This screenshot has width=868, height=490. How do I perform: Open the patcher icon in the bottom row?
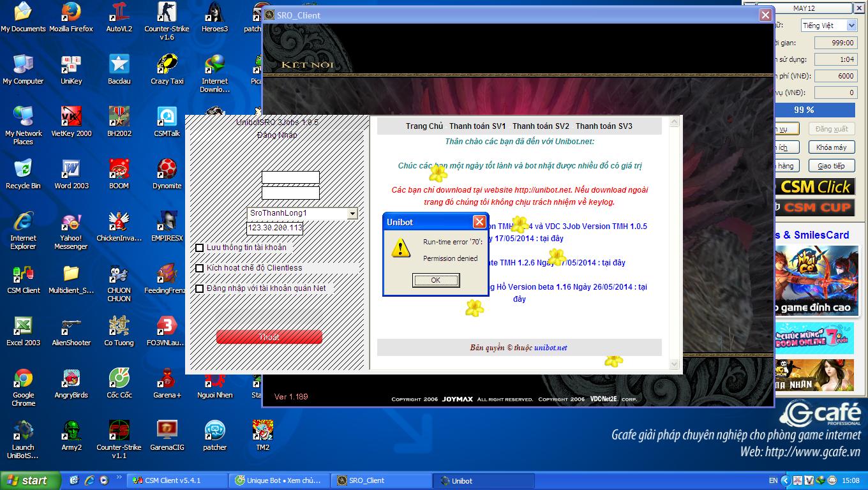click(x=214, y=436)
